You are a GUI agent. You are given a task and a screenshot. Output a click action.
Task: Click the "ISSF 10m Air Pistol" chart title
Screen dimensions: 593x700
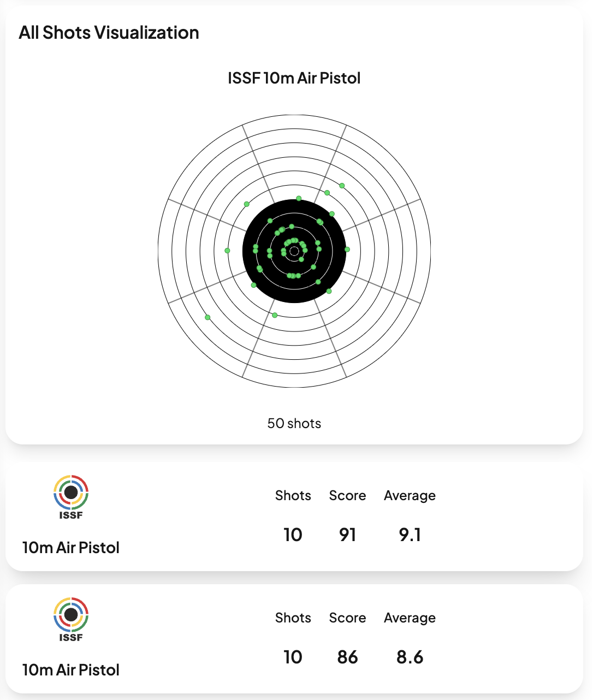[294, 78]
